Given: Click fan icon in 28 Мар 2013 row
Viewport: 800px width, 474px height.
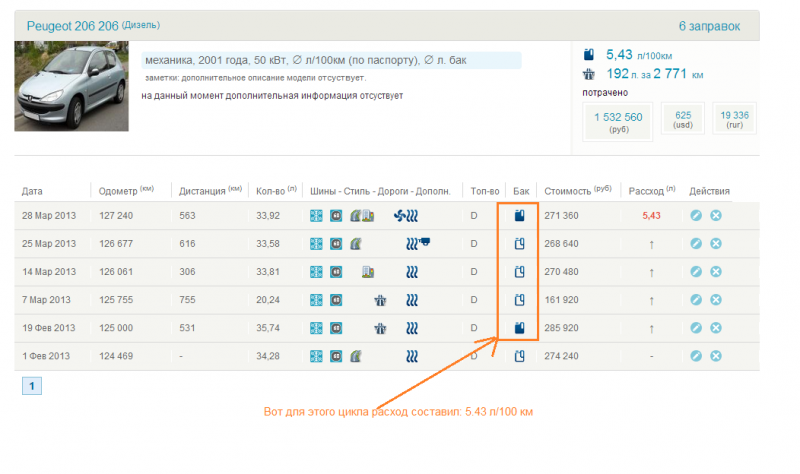Looking at the screenshot, I should [400, 215].
